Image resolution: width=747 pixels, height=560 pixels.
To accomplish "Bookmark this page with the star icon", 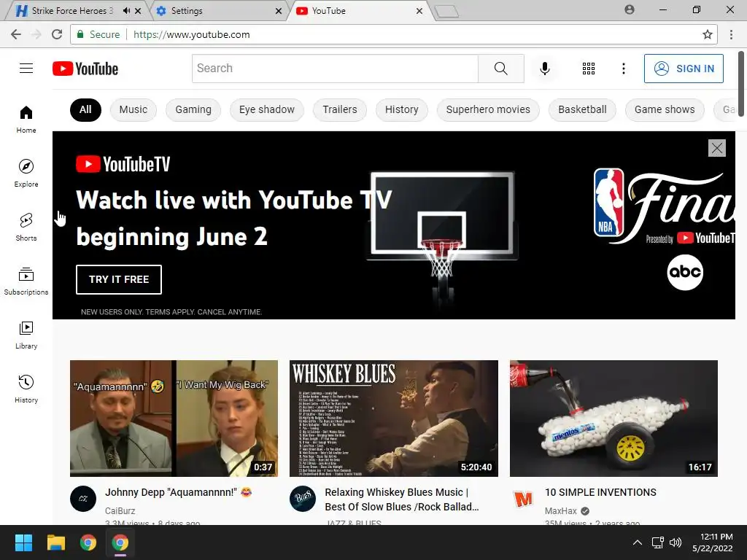I will 708,34.
